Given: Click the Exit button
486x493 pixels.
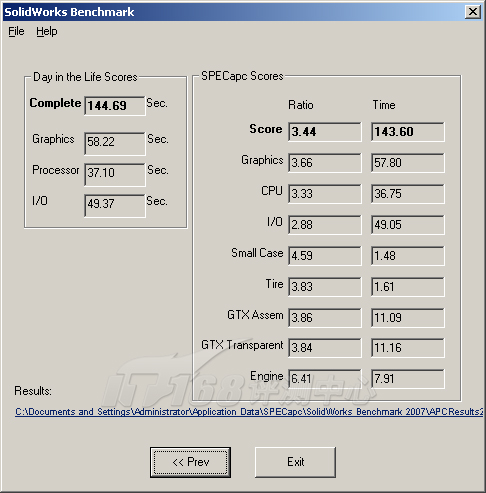Looking at the screenshot, I should (295, 462).
